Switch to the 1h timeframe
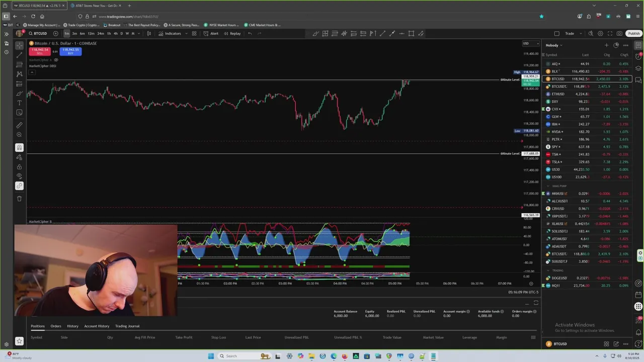Screen dimensions: 644x362 pyautogui.click(x=109, y=34)
